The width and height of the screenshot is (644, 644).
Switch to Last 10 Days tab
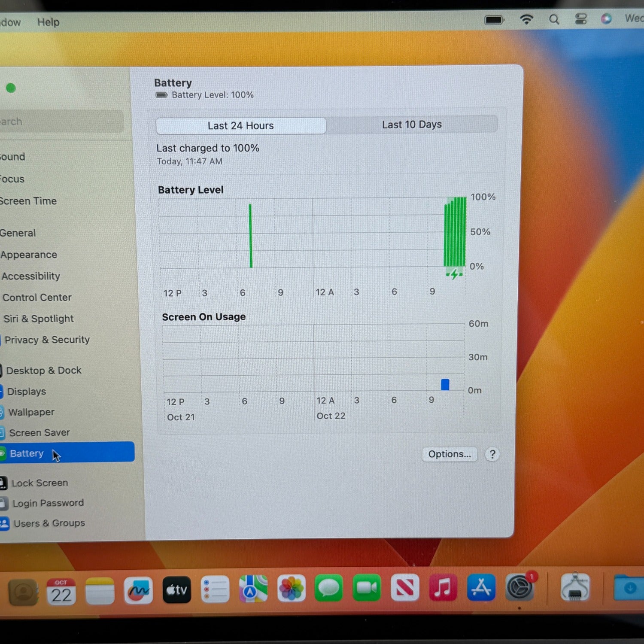pos(412,125)
